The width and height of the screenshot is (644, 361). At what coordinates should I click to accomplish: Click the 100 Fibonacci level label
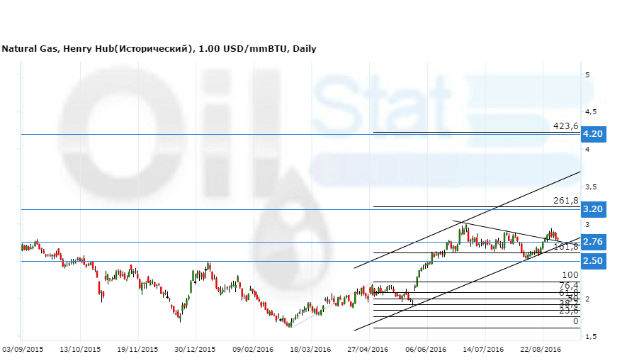pos(570,275)
